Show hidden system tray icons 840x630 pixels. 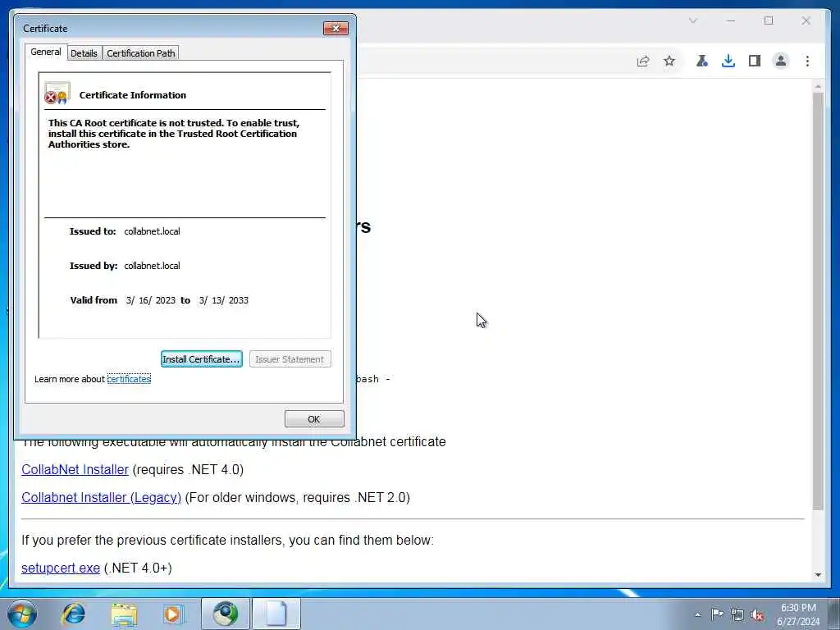[x=697, y=614]
